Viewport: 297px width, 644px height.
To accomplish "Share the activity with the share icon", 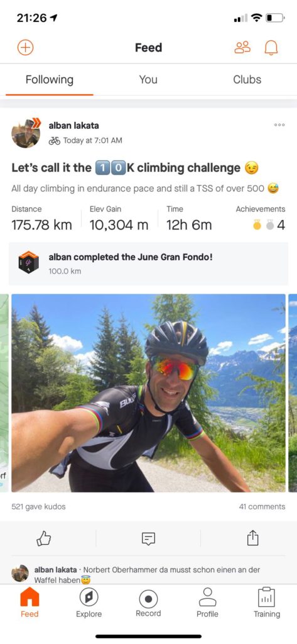I will pyautogui.click(x=252, y=538).
